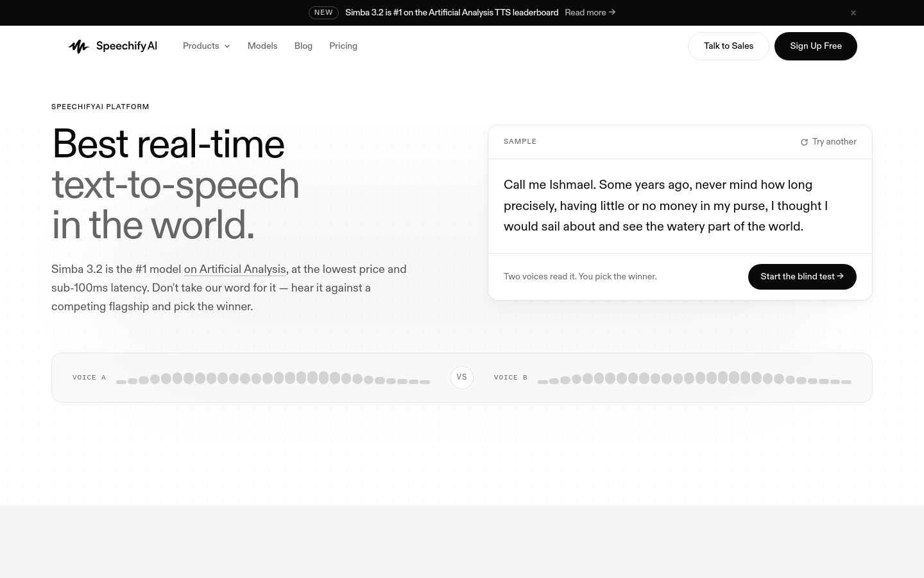924x578 pixels.
Task: Click the Sign Up Free button
Action: point(816,46)
